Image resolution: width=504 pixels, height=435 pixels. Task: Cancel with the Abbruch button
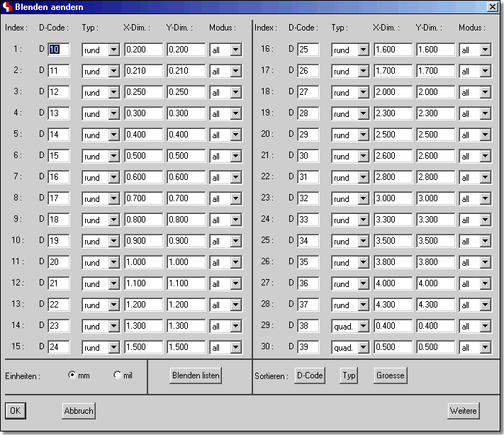[79, 411]
